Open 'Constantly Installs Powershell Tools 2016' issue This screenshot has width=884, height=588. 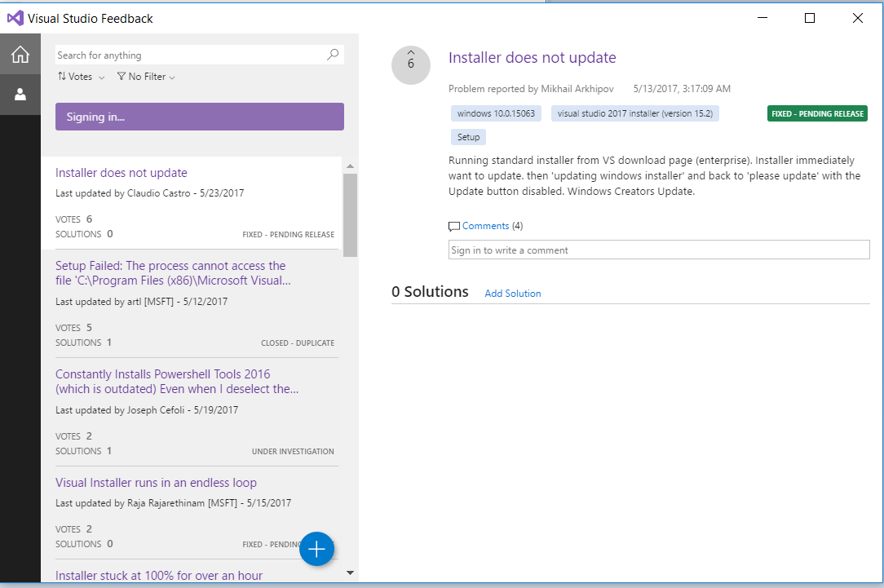pyautogui.click(x=177, y=382)
